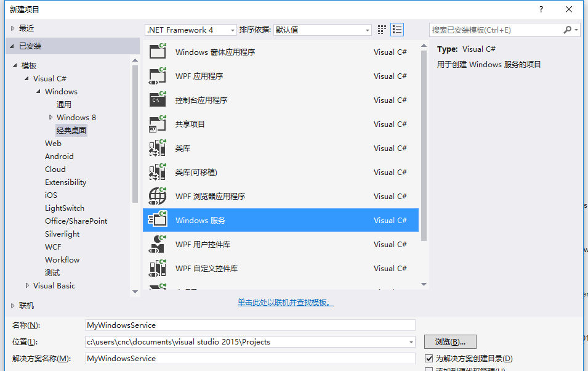Click the 控制台应用程序 console icon
The height and width of the screenshot is (371, 588).
coord(158,99)
